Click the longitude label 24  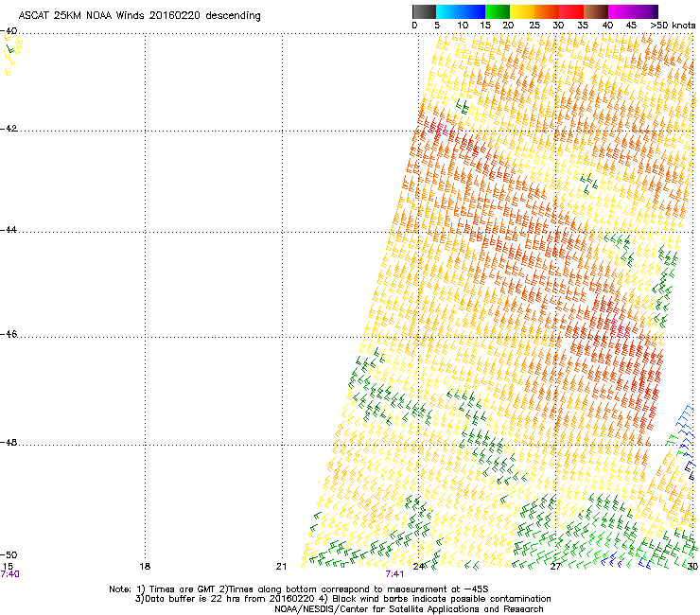coord(418,567)
